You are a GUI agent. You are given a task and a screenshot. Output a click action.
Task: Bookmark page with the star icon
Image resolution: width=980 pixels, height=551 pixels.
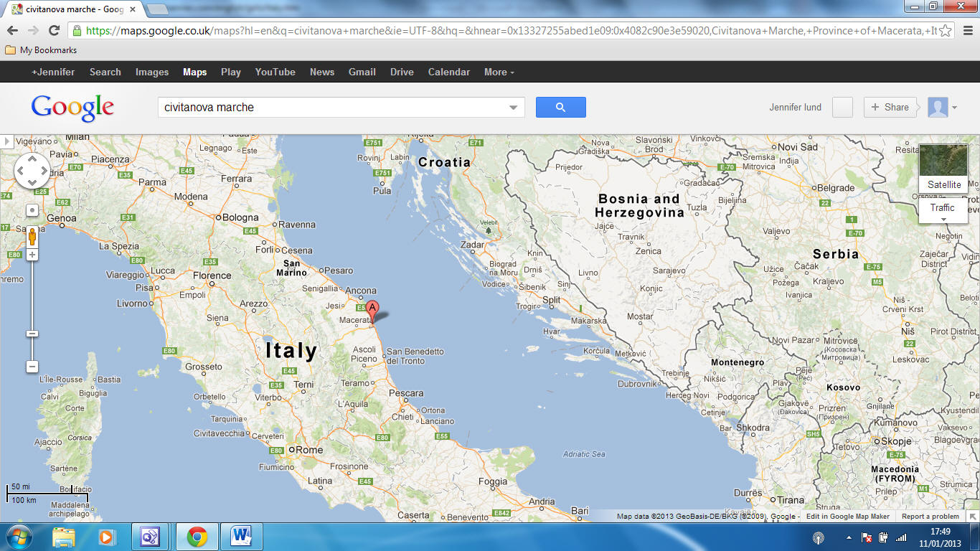[x=946, y=31]
